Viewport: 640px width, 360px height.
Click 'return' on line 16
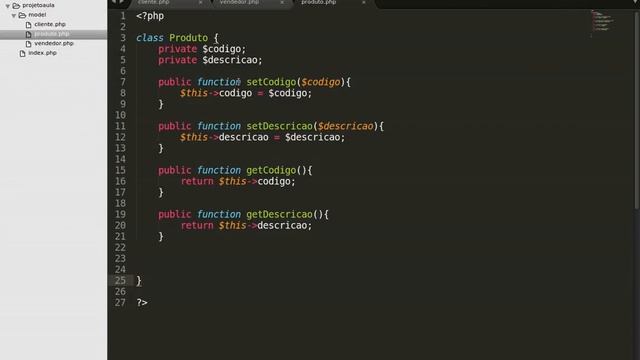(197, 181)
